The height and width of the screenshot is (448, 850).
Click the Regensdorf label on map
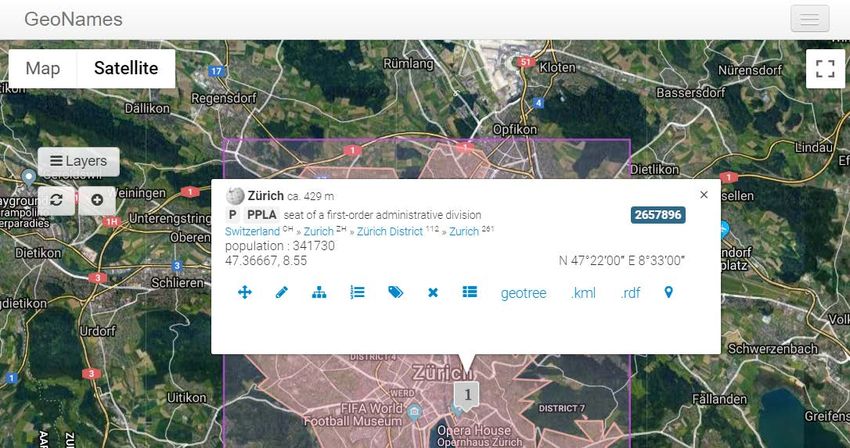pos(223,98)
